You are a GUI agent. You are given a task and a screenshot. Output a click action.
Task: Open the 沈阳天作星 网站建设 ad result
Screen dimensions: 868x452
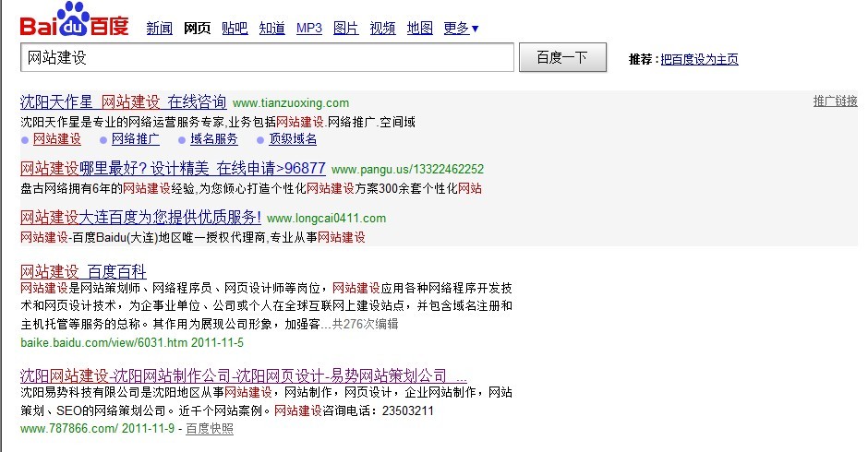123,101
